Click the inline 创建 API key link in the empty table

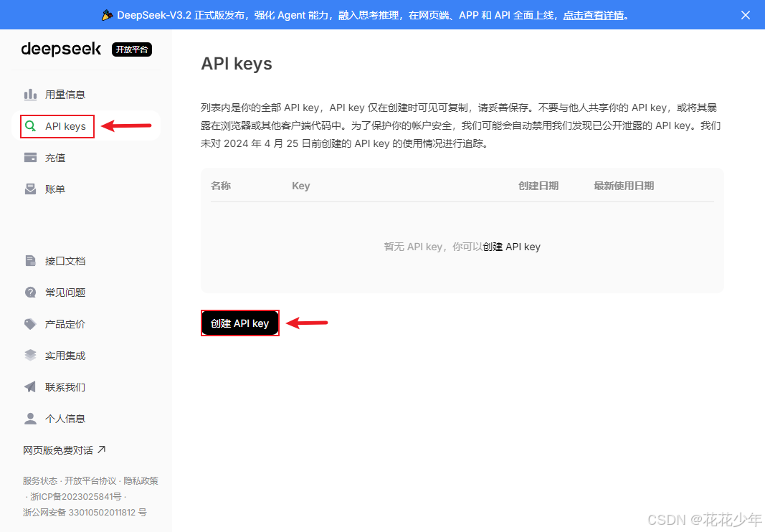[511, 247]
